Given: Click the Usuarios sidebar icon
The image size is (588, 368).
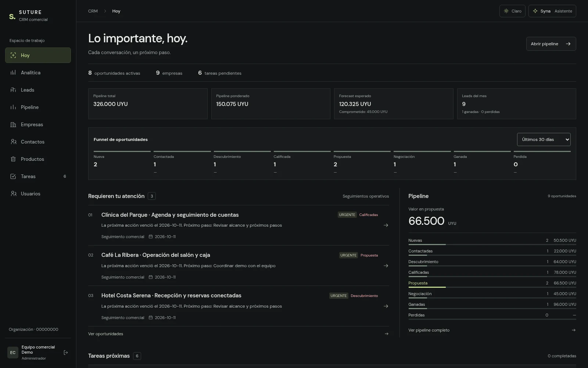Looking at the screenshot, I should click(13, 194).
